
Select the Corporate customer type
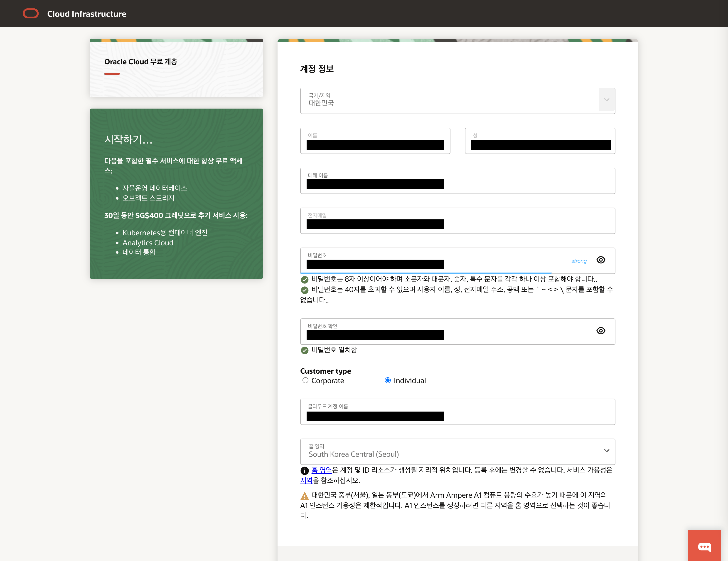305,381
